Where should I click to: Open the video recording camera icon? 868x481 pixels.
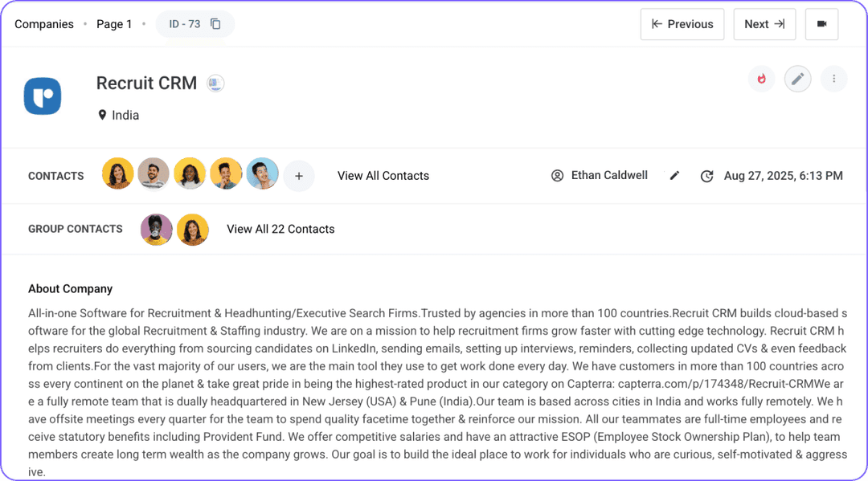[x=821, y=24]
